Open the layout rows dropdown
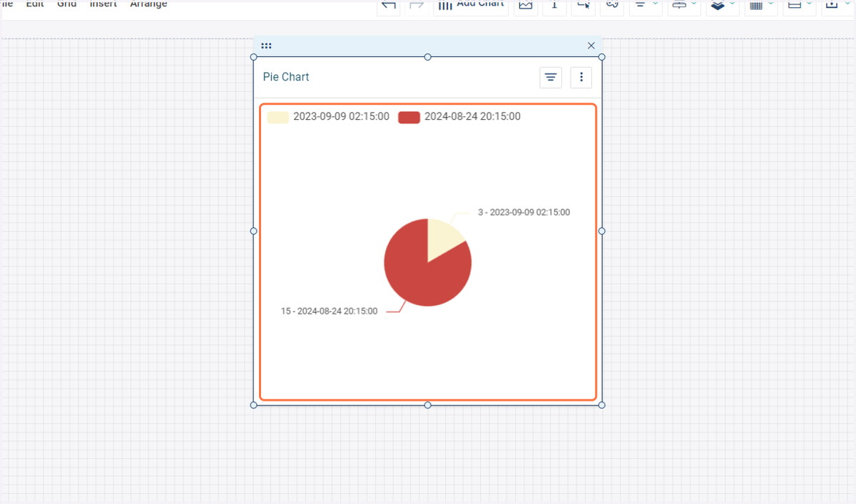 [x=799, y=5]
